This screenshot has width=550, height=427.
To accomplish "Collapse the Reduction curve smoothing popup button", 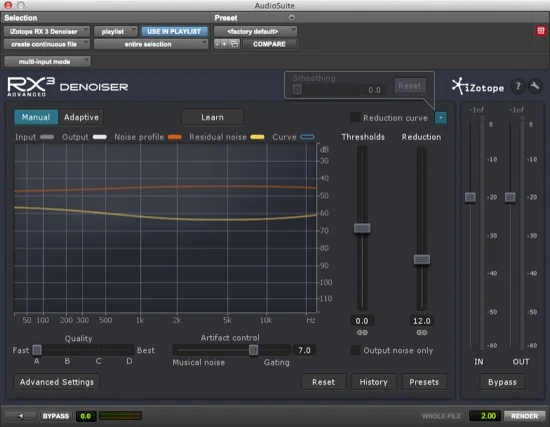I will coord(441,118).
